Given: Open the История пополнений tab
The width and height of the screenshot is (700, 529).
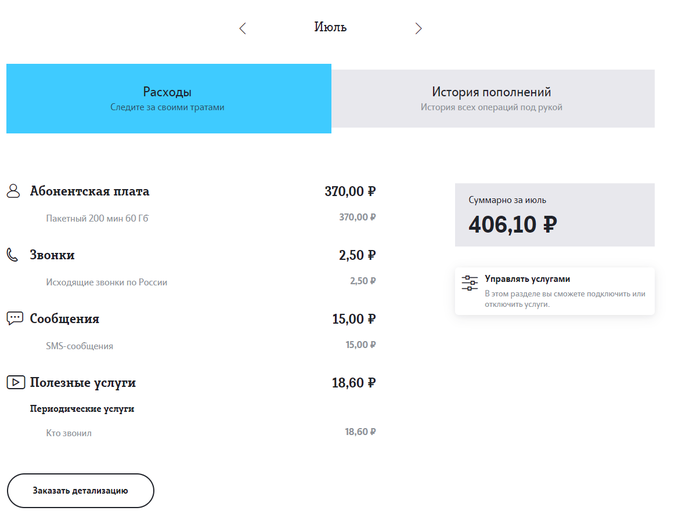Looking at the screenshot, I should tap(491, 98).
